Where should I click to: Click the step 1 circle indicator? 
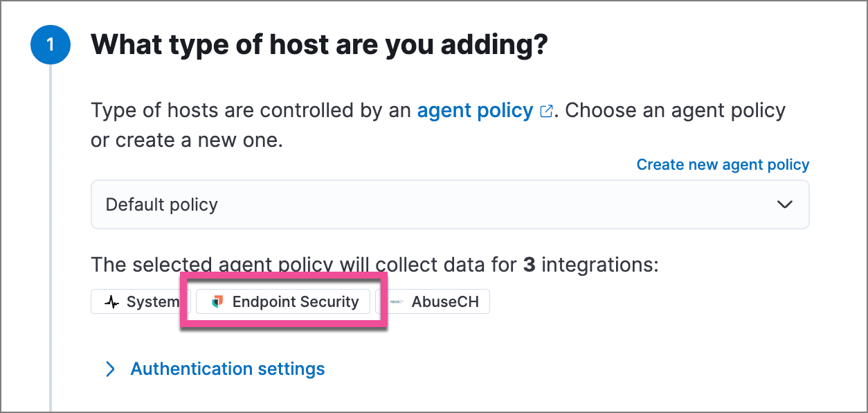51,44
